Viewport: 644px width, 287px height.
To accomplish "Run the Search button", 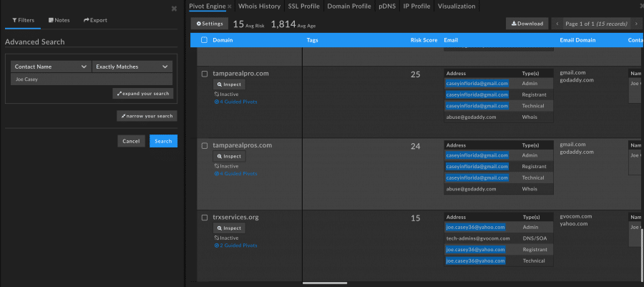I will 163,141.
